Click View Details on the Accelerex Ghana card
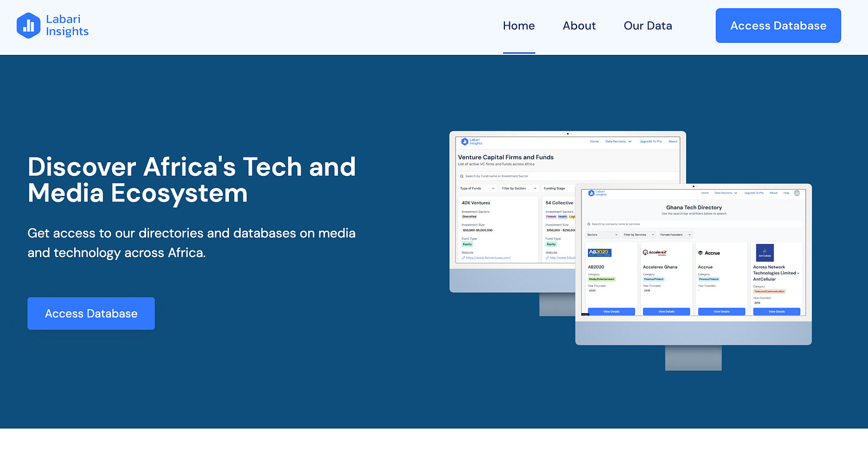This screenshot has width=868, height=449. (666, 311)
